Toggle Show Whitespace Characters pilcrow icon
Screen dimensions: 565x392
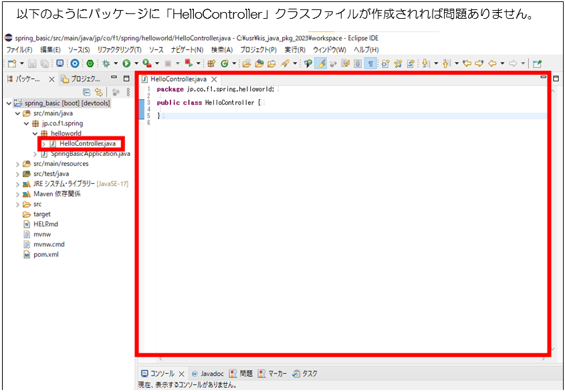click(370, 64)
